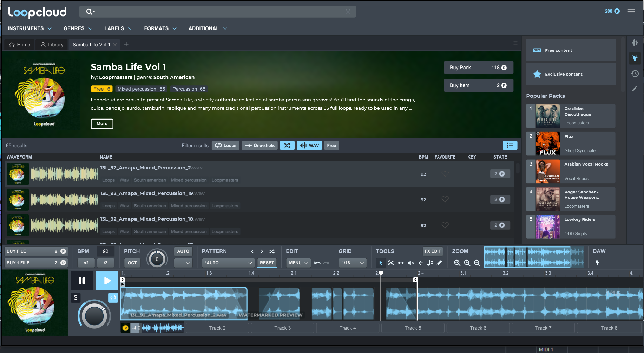
Task: Go to the previous pattern arrow
Action: pos(252,251)
